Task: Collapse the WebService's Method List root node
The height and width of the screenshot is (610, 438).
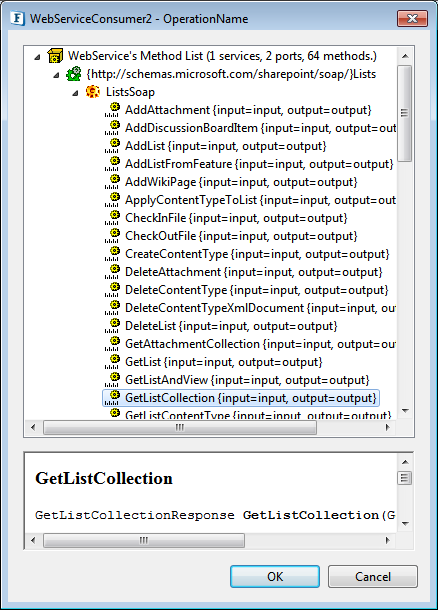Action: coord(37,57)
